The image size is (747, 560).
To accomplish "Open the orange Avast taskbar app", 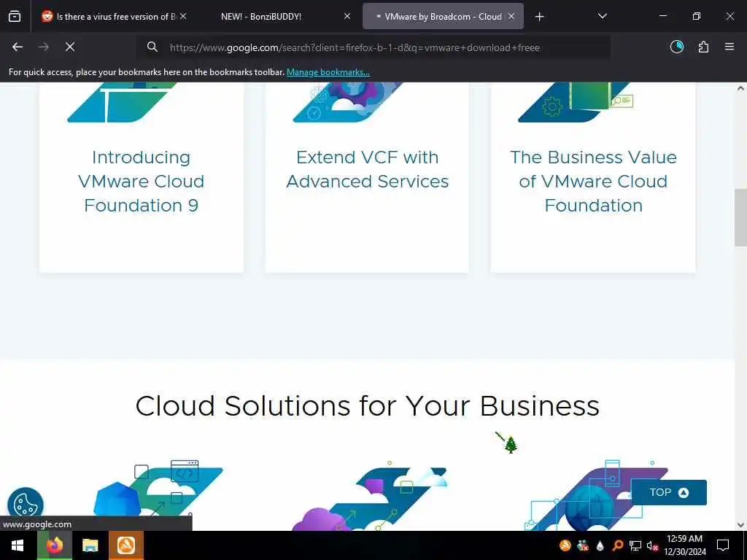I will tap(126, 545).
